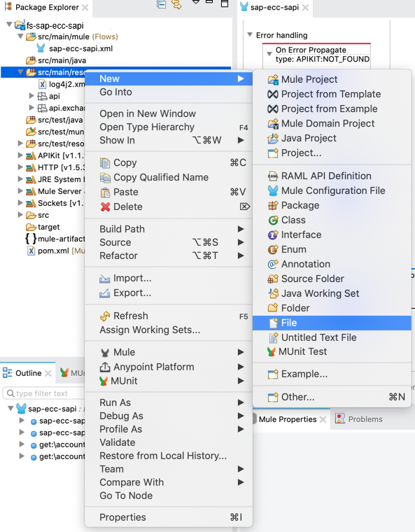This screenshot has width=415, height=532.
Task: Open the Example... wizard
Action: click(332, 374)
